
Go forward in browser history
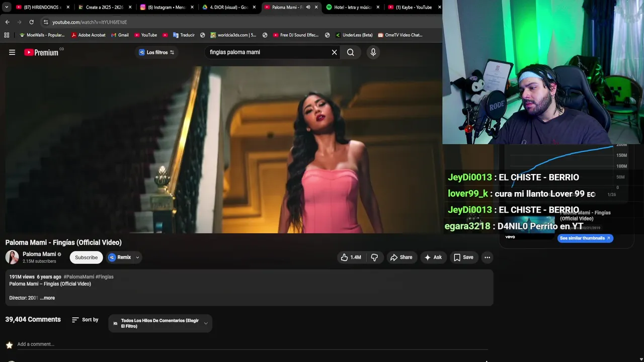pos(19,22)
